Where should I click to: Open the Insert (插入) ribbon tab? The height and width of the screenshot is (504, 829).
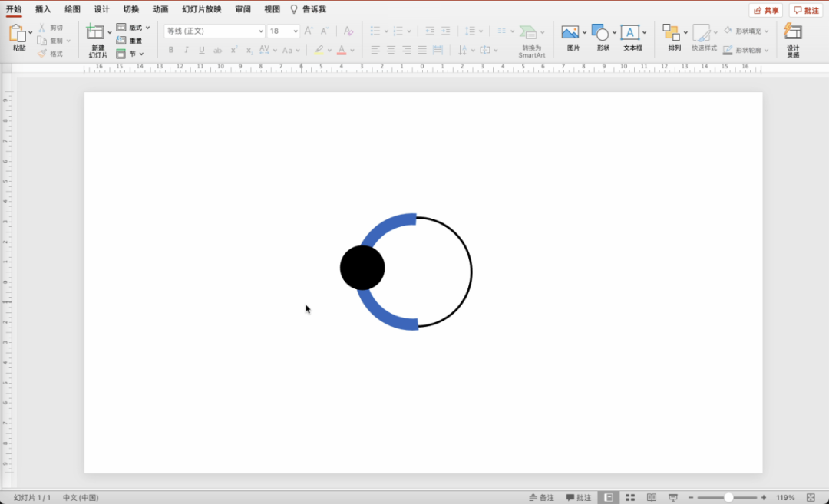[x=43, y=9]
